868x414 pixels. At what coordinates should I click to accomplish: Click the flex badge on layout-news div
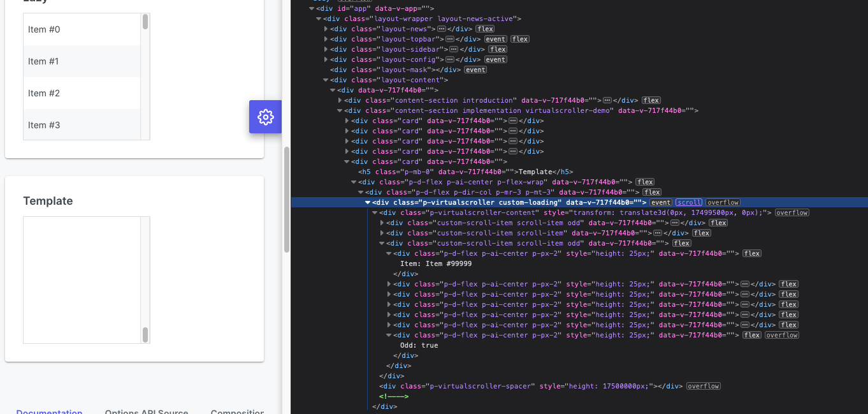(485, 28)
